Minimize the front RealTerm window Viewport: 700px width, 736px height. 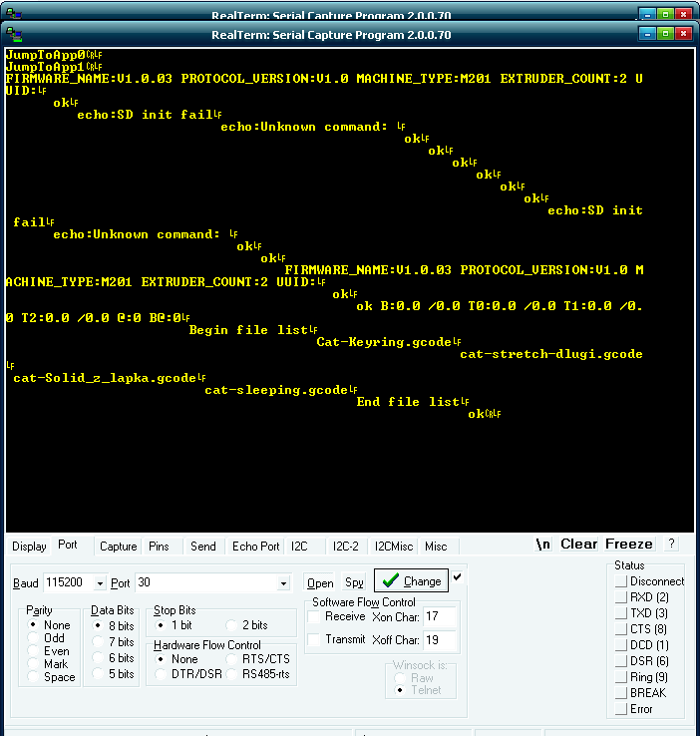pyautogui.click(x=647, y=34)
